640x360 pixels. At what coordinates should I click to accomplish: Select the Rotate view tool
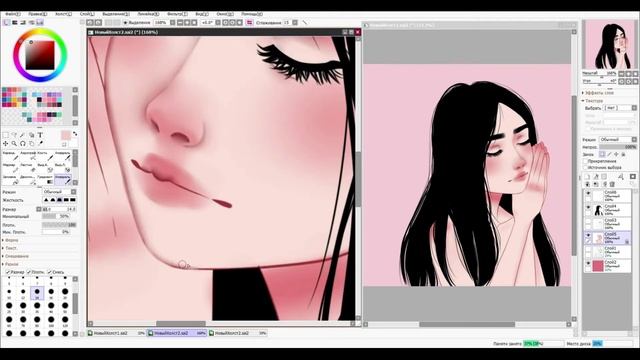pyautogui.click(x=23, y=143)
